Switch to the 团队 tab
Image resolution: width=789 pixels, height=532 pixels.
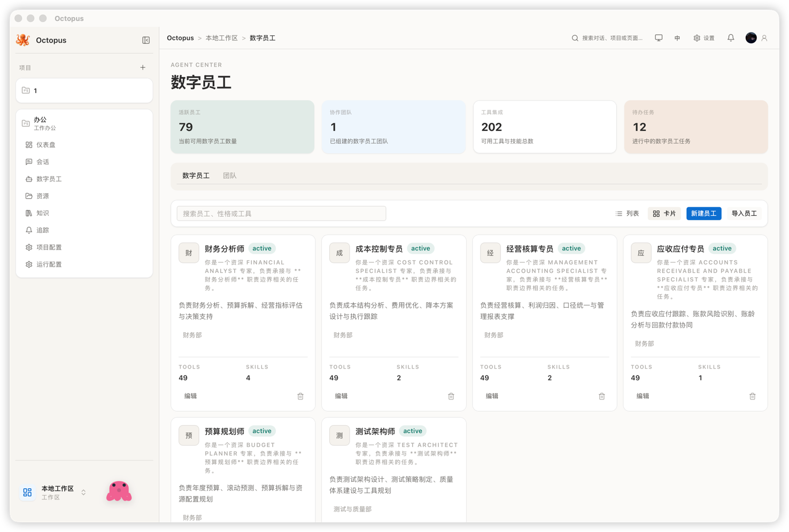[x=230, y=176]
